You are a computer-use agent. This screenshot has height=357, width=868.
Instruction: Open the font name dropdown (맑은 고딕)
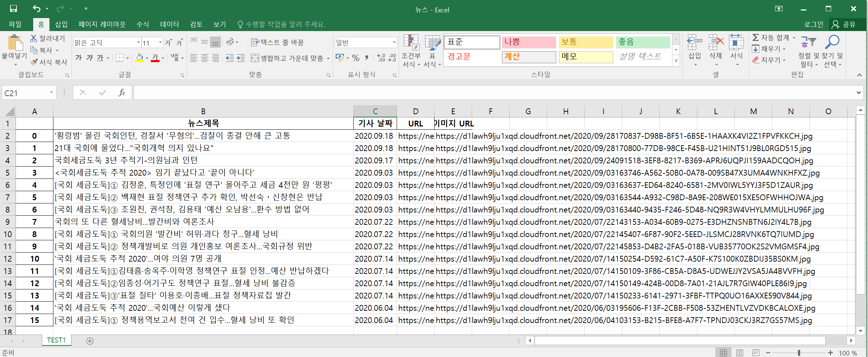coord(138,43)
